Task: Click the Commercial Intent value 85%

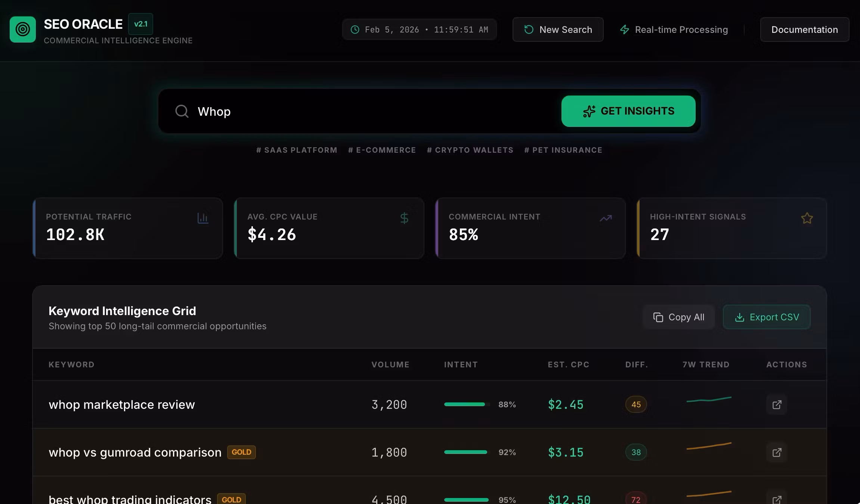Action: (x=463, y=234)
